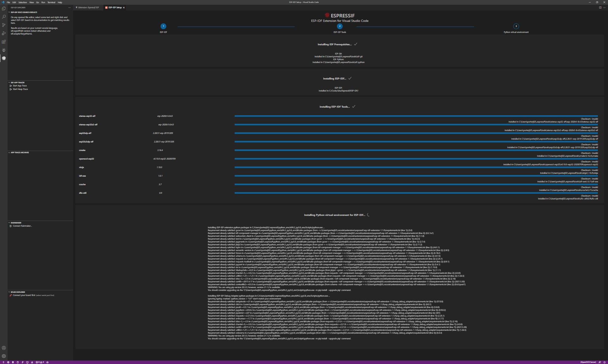
Task: Open Source Control in activity bar
Action: [x=4, y=25]
